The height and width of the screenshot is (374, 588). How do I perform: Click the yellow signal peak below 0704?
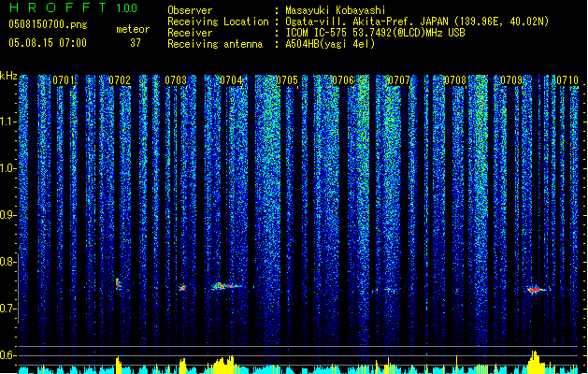tap(225, 365)
